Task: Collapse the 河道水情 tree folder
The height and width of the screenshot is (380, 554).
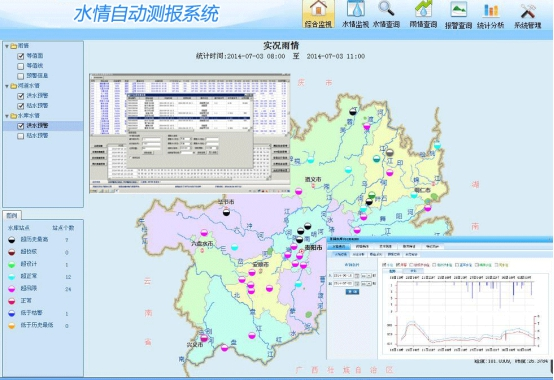Action: click(x=7, y=86)
